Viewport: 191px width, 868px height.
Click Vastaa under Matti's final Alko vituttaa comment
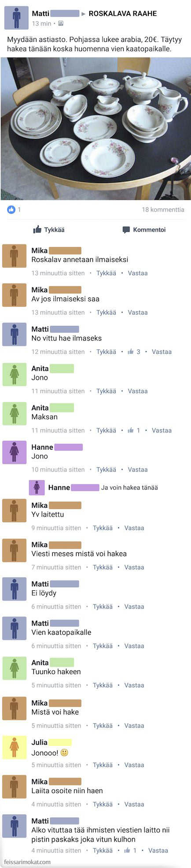[x=158, y=850]
